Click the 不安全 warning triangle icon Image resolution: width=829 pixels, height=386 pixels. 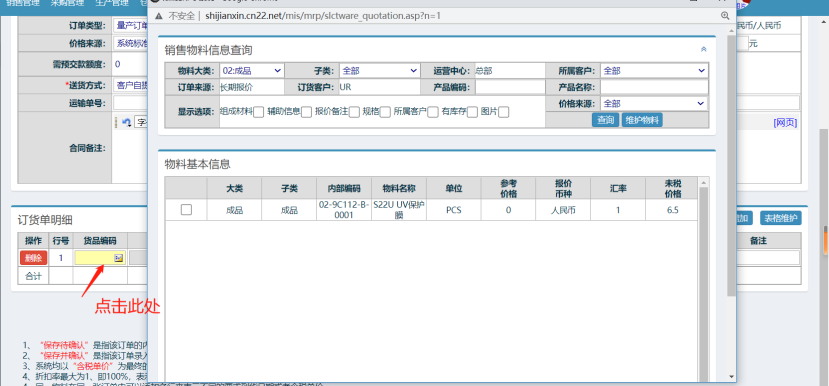click(159, 16)
